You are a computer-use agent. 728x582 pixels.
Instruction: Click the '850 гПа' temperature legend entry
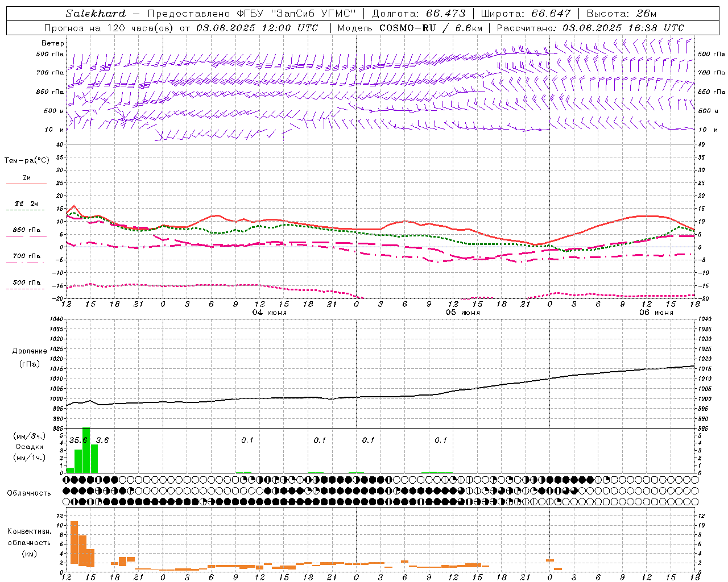click(x=27, y=230)
